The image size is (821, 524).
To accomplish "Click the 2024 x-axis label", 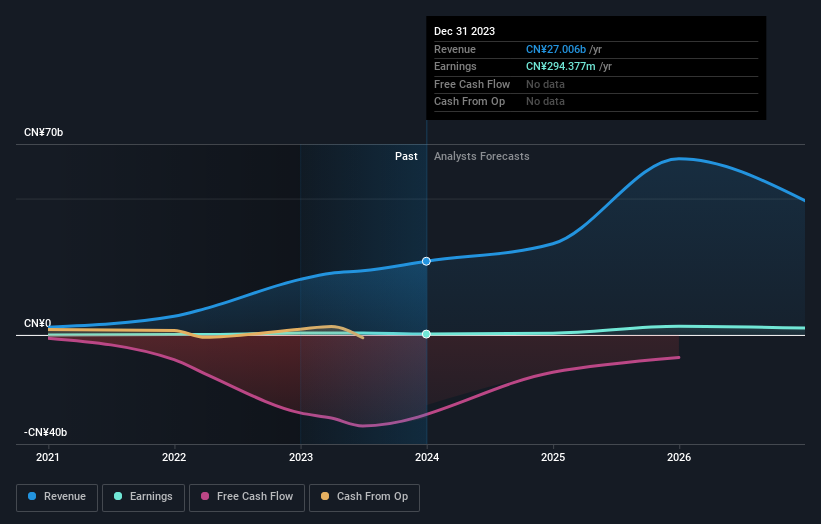I will click(427, 458).
